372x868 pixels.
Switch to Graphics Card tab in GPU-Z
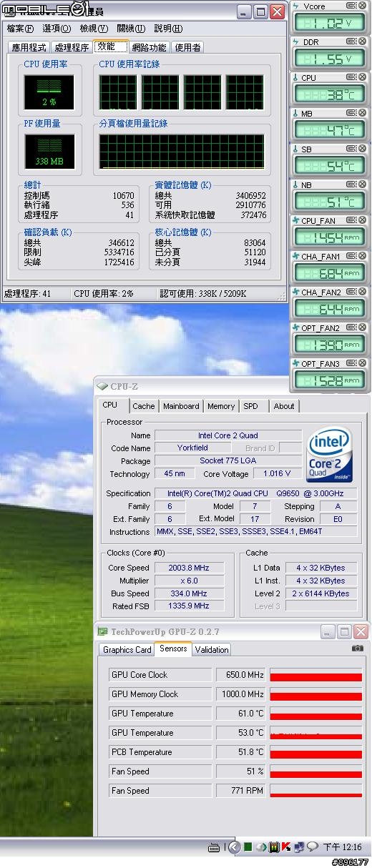[x=127, y=650]
